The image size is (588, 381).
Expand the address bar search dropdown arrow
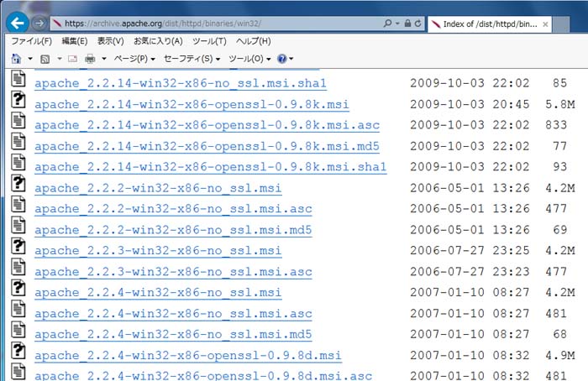coord(397,23)
